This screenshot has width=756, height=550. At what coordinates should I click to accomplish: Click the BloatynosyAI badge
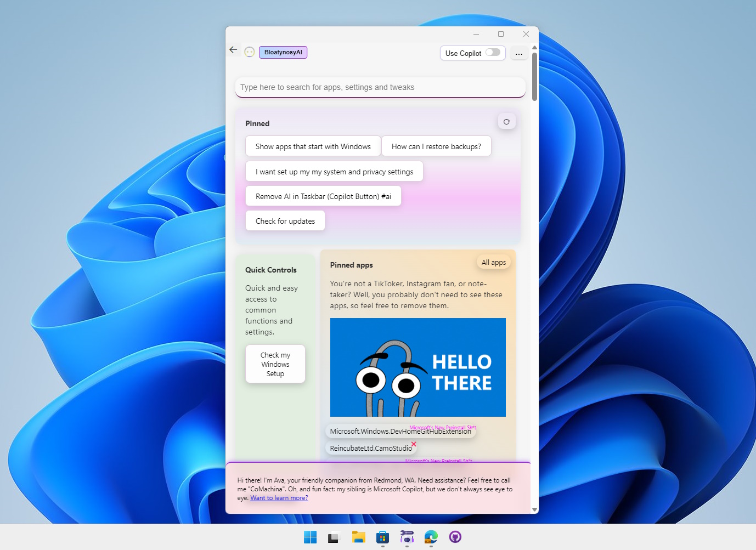coord(283,52)
